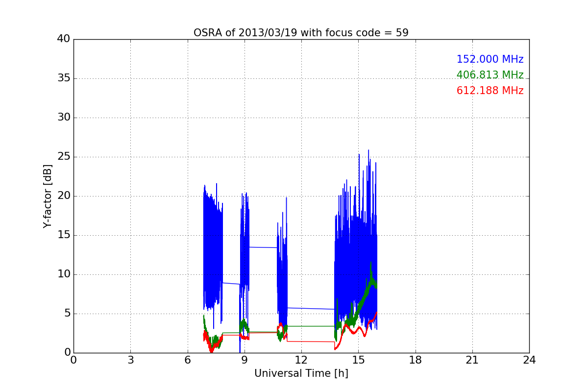Click the x-axis tick label 18
Screen dimensions: 588x392
415,360
